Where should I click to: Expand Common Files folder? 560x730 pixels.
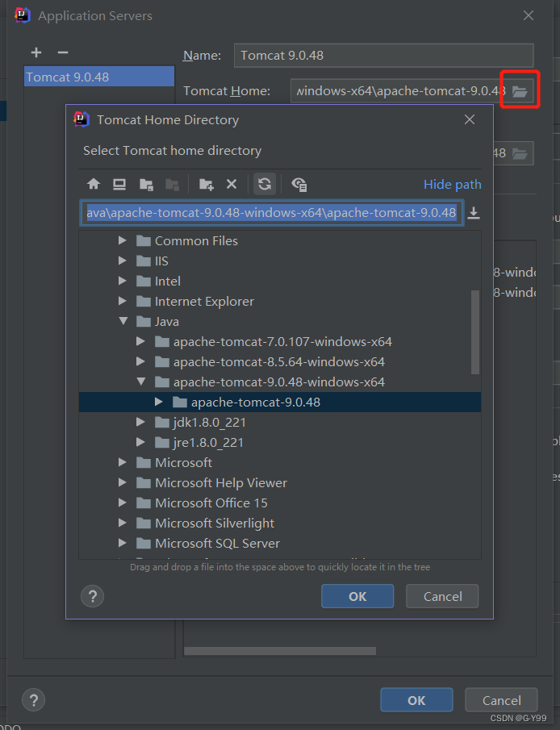pyautogui.click(x=122, y=240)
